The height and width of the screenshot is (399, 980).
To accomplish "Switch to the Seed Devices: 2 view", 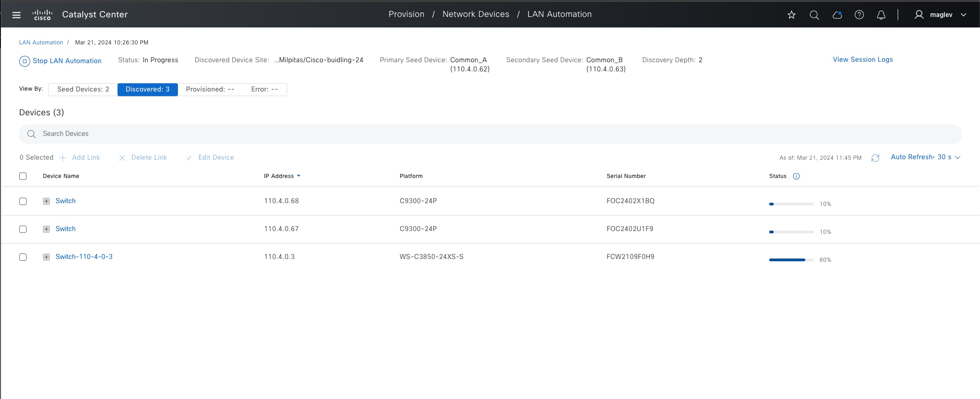I will click(83, 89).
